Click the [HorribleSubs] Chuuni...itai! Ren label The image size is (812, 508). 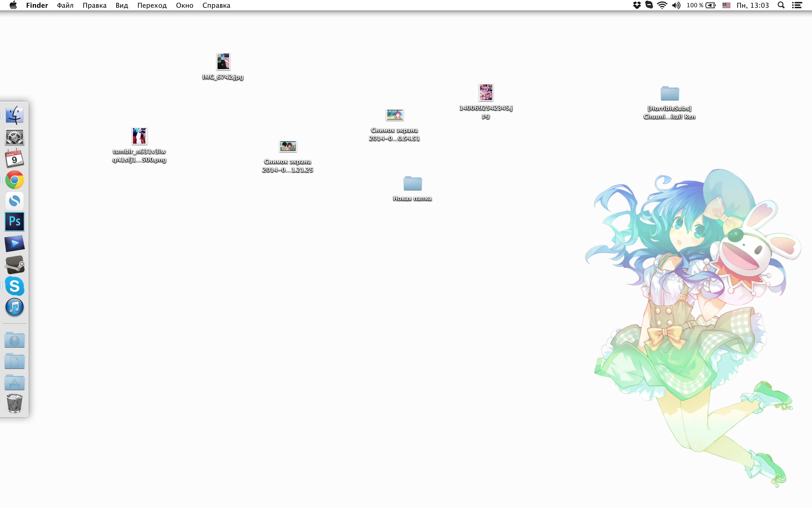coord(669,112)
